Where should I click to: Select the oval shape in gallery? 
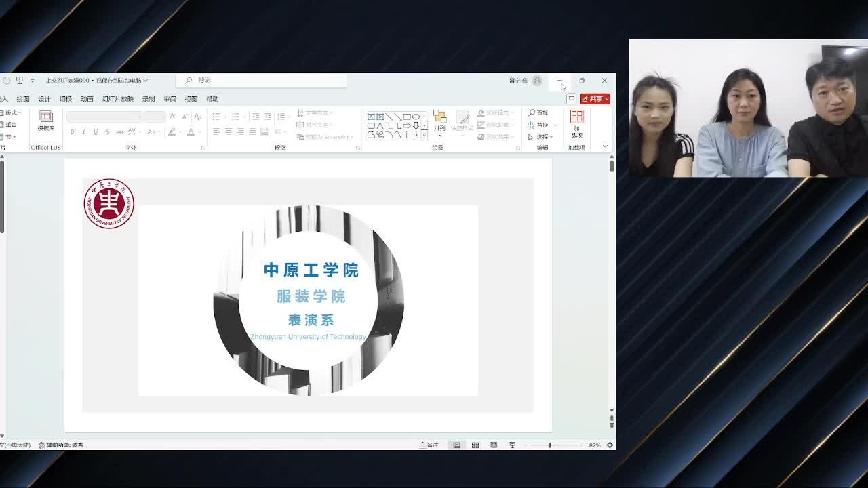click(x=416, y=117)
